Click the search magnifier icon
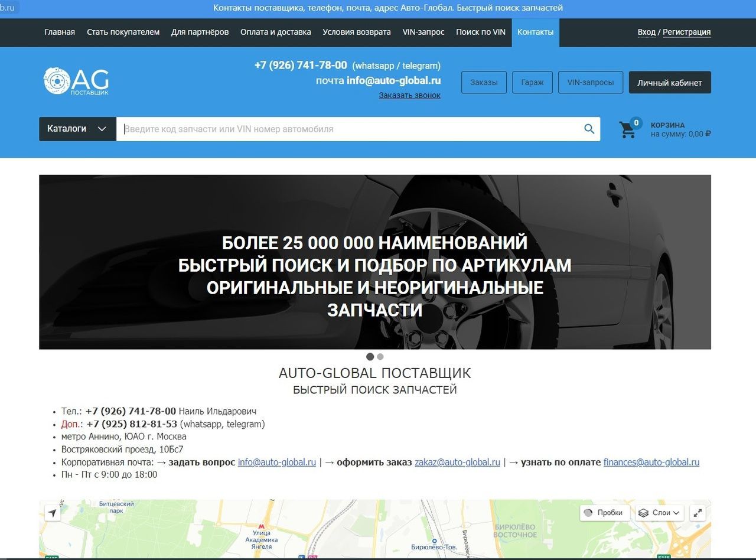756x560 pixels. pyautogui.click(x=589, y=129)
